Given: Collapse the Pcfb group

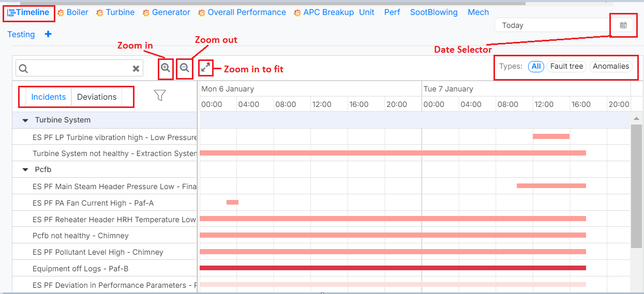Looking at the screenshot, I should point(25,169).
